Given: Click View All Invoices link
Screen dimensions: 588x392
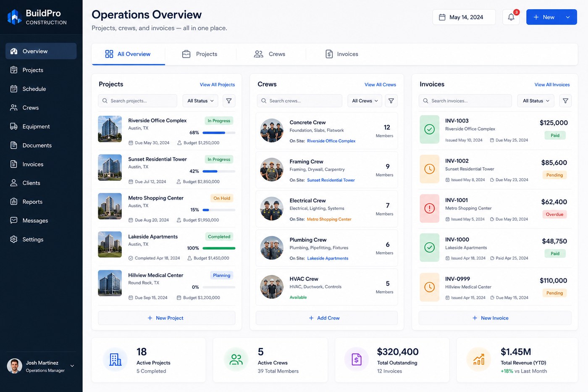Looking at the screenshot, I should tap(552, 84).
